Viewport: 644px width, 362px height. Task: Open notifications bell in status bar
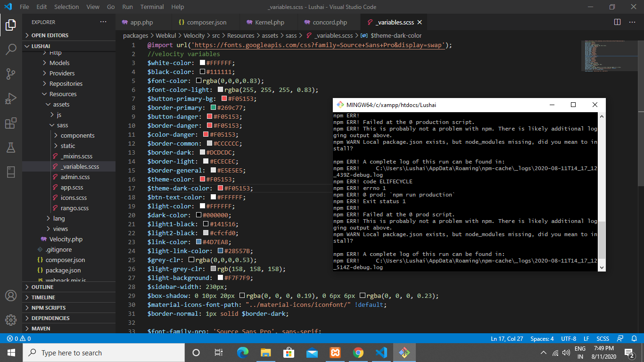(634, 338)
